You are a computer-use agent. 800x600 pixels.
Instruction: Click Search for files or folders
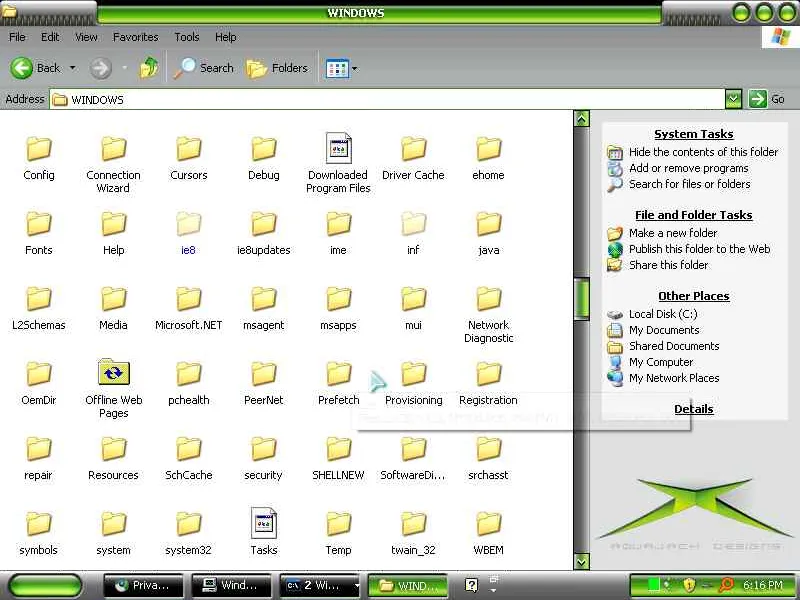(689, 184)
